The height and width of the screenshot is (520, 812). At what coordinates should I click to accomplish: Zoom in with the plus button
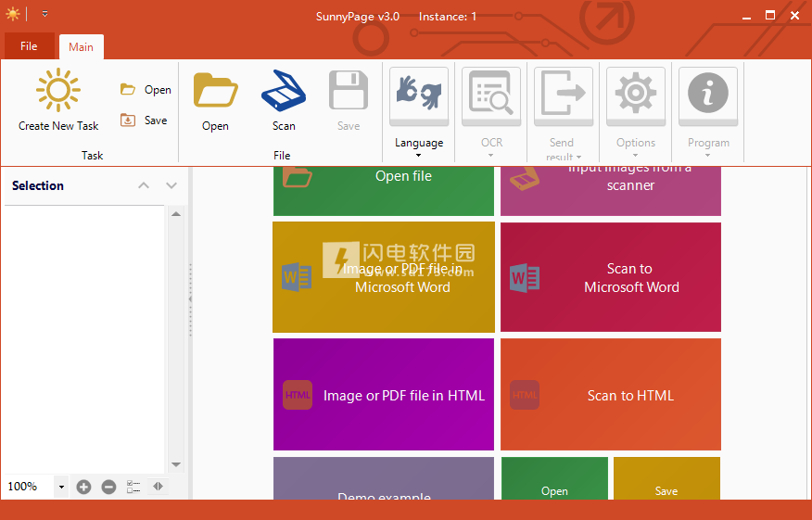(x=83, y=487)
